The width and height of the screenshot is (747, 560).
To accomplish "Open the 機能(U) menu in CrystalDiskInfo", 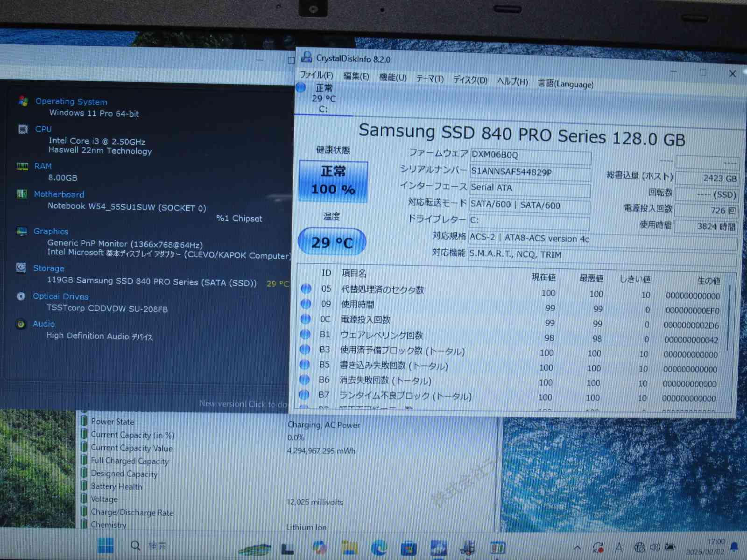I will 393,77.
